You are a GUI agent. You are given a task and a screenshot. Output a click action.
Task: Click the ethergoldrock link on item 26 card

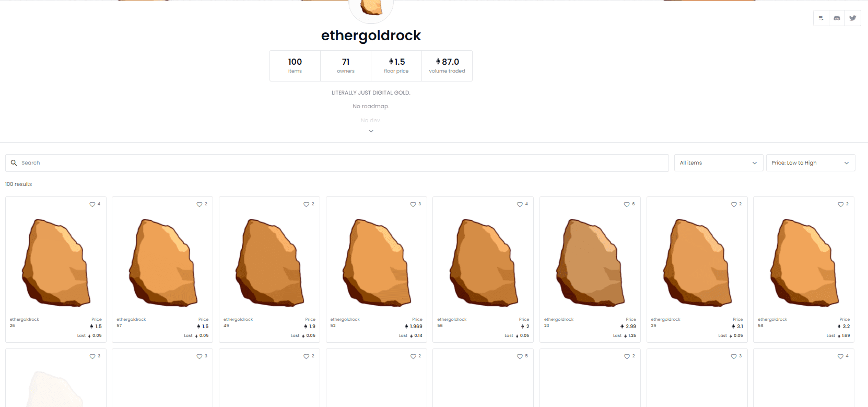[25, 319]
